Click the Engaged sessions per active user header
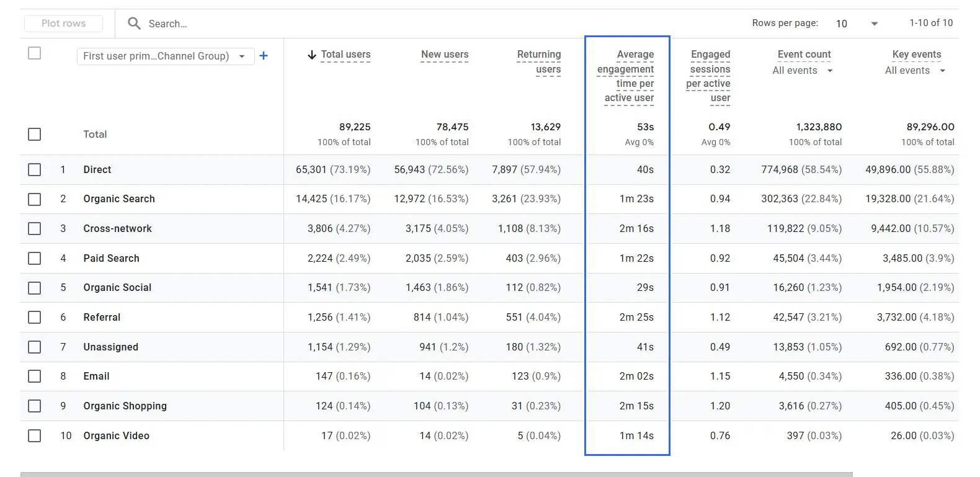 coord(708,76)
